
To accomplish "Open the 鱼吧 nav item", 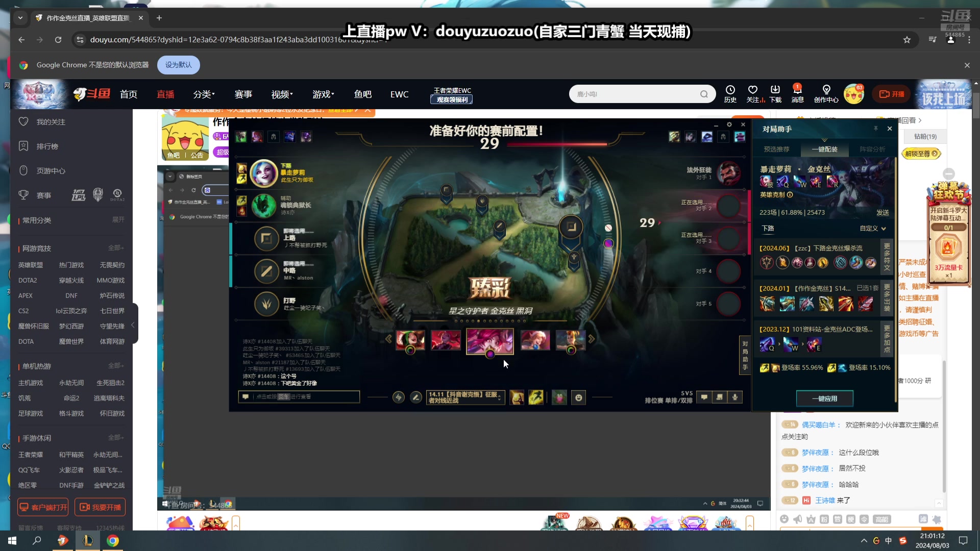I will [363, 94].
